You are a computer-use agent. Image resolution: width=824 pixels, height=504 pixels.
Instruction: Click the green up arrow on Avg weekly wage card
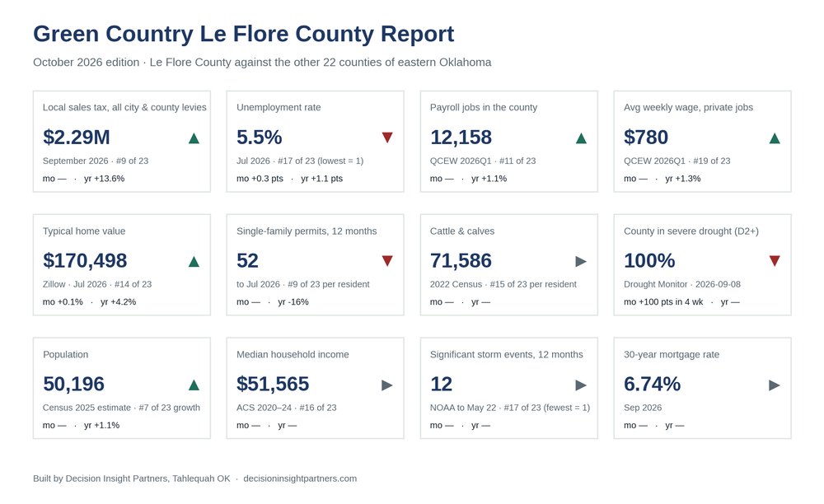tap(775, 138)
